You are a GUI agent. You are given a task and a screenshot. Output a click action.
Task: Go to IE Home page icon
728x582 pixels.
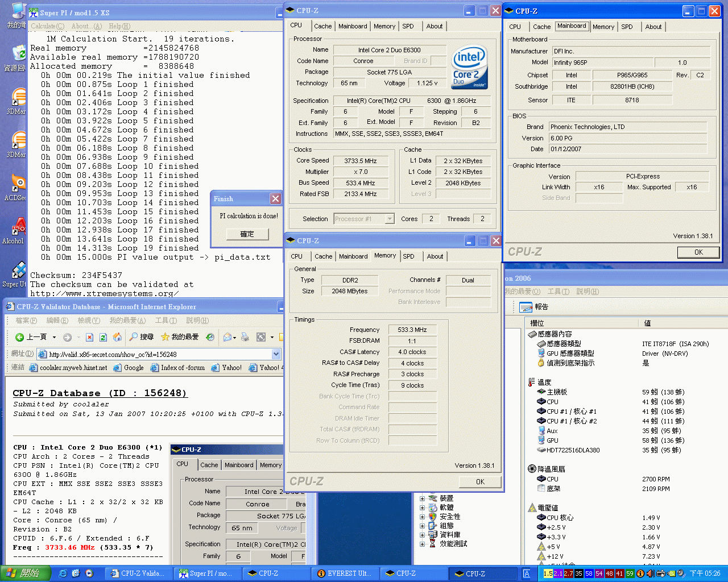click(x=117, y=337)
